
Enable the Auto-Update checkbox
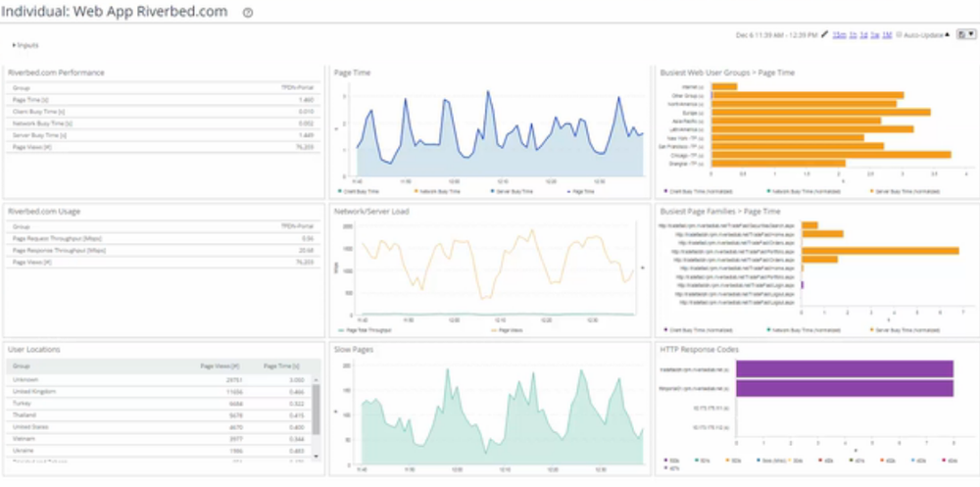(x=899, y=35)
